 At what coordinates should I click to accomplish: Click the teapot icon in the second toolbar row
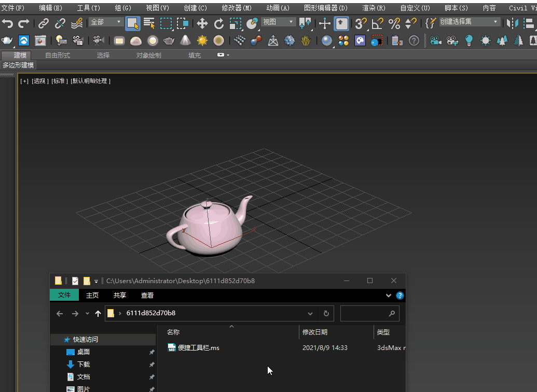click(7, 41)
